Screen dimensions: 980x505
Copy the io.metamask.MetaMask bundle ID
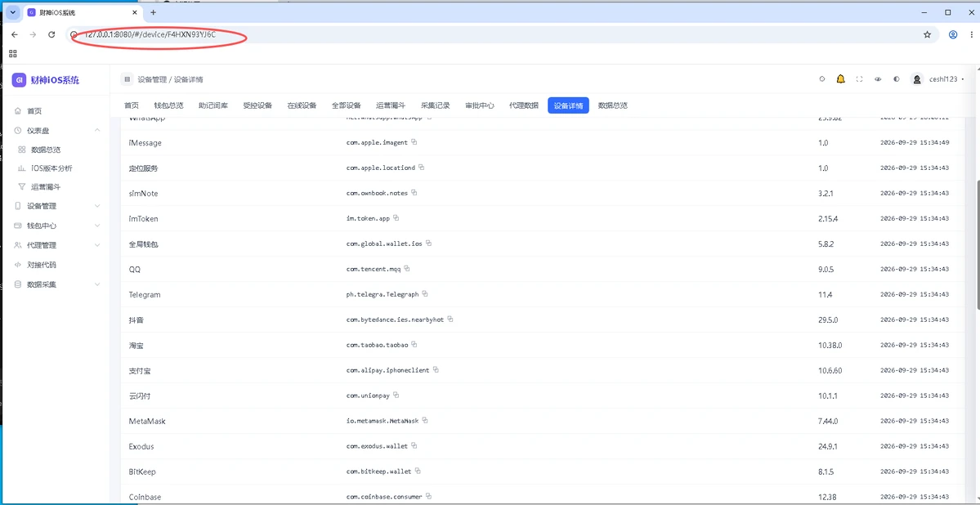coord(424,421)
